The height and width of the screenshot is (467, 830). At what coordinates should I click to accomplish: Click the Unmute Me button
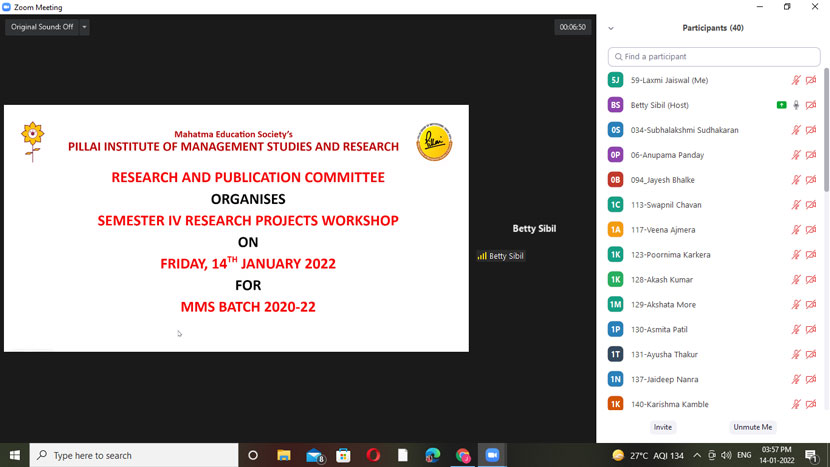(x=752, y=427)
